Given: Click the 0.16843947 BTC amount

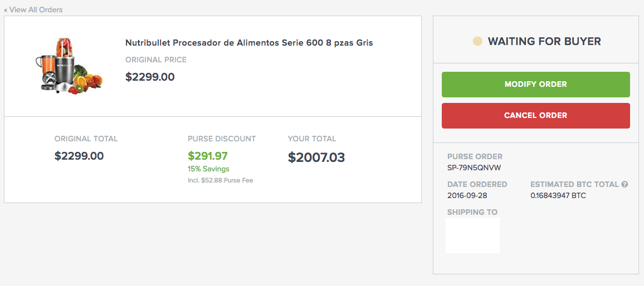Looking at the screenshot, I should click(558, 195).
